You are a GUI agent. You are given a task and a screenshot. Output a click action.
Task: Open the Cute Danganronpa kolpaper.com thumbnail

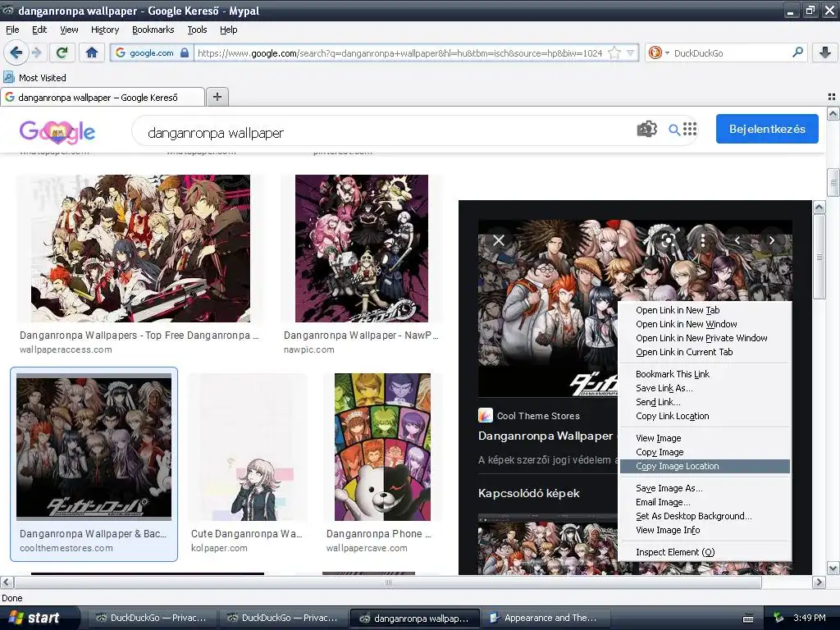pyautogui.click(x=248, y=447)
